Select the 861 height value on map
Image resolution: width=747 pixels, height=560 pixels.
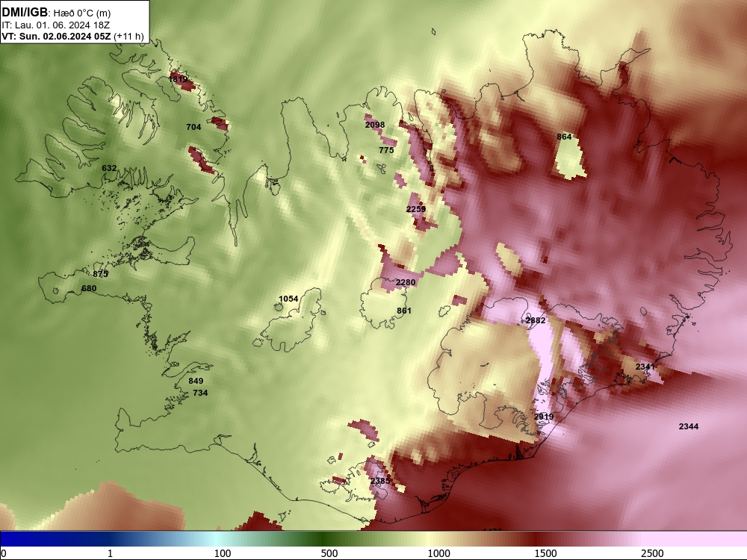pyautogui.click(x=404, y=311)
